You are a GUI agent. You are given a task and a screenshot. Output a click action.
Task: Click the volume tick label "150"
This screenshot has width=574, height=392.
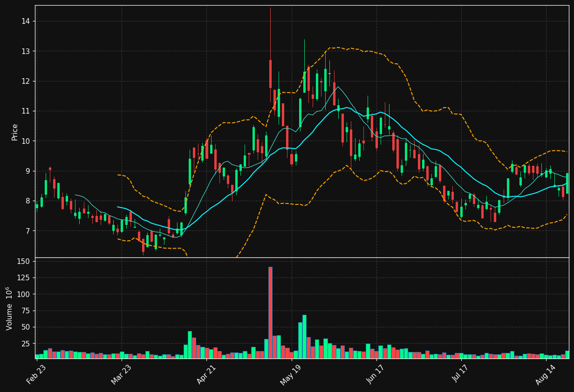[23, 261]
